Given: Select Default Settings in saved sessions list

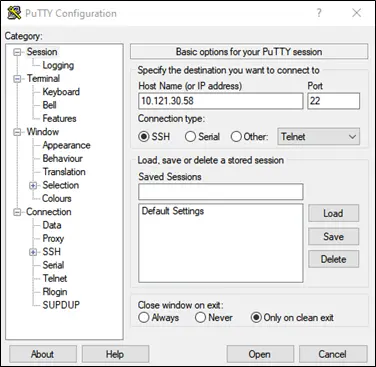Looking at the screenshot, I should [x=173, y=211].
